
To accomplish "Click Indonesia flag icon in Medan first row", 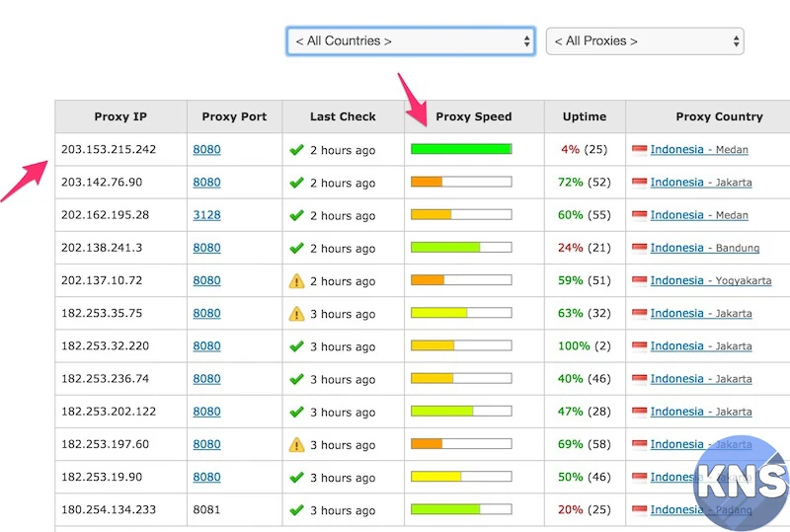I will click(x=639, y=150).
